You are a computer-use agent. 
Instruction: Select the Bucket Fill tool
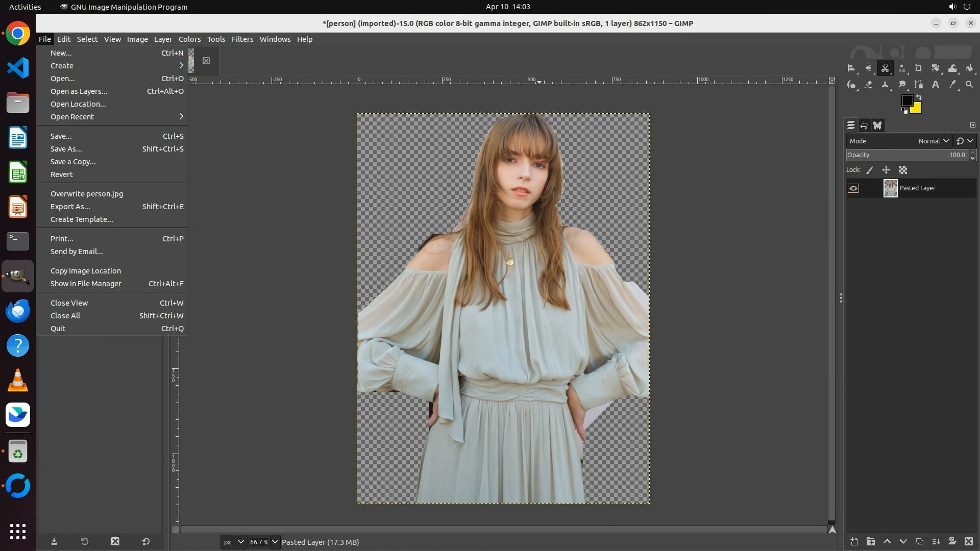point(969,68)
